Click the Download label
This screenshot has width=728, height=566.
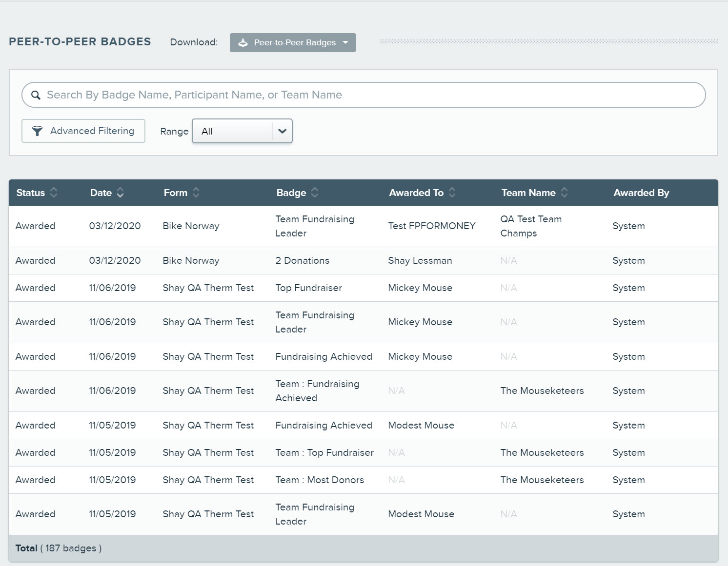[194, 42]
